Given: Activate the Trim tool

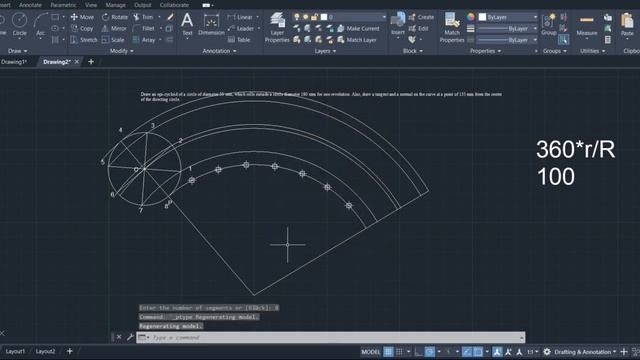Looking at the screenshot, I should click(x=143, y=17).
